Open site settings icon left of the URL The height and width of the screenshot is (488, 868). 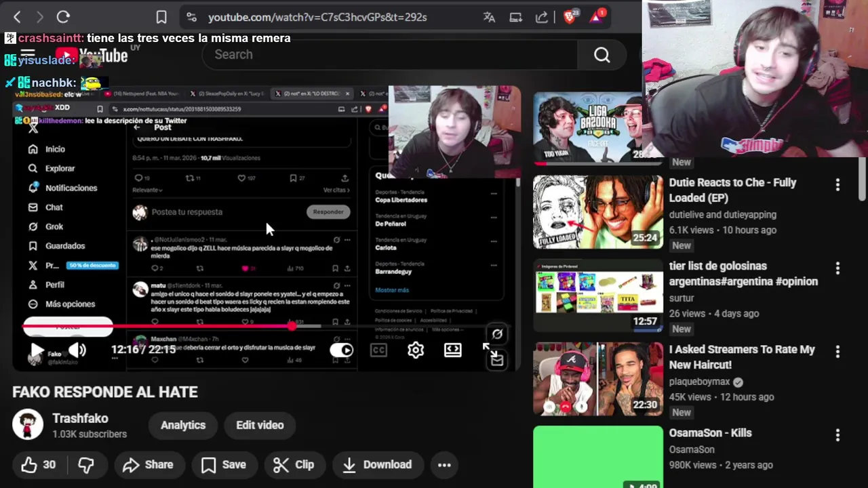click(x=191, y=17)
